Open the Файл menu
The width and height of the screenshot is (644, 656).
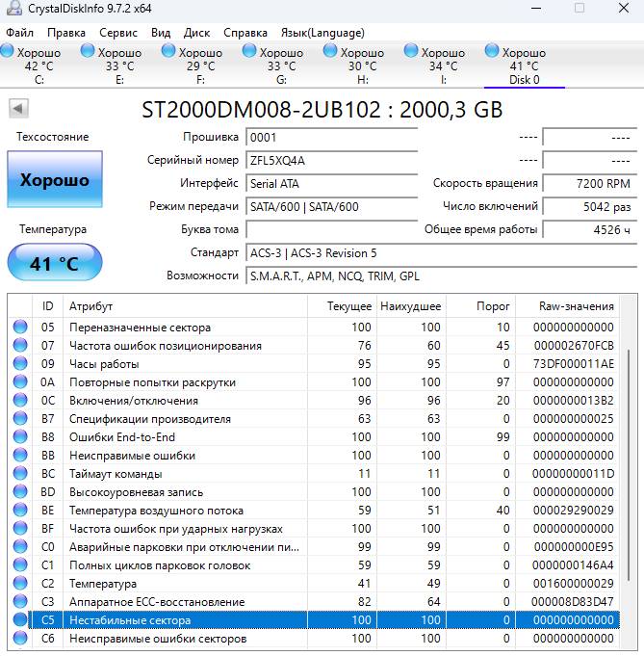coord(19,32)
